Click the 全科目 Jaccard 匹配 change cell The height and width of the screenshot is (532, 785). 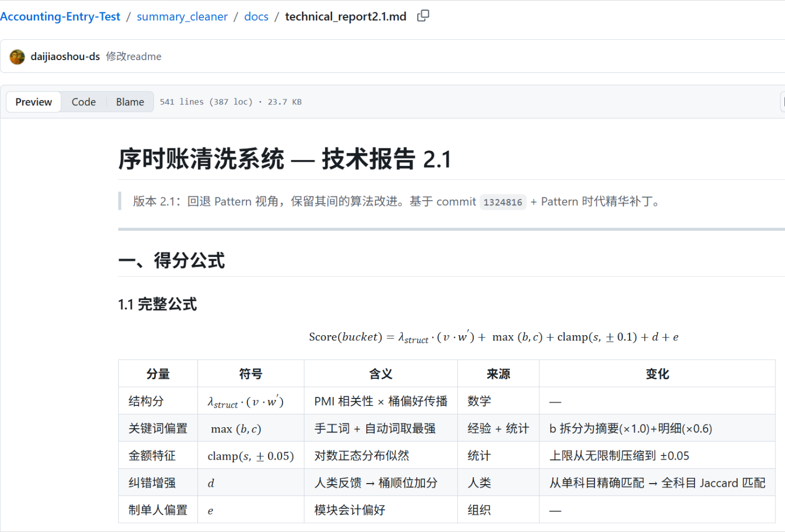click(x=657, y=483)
